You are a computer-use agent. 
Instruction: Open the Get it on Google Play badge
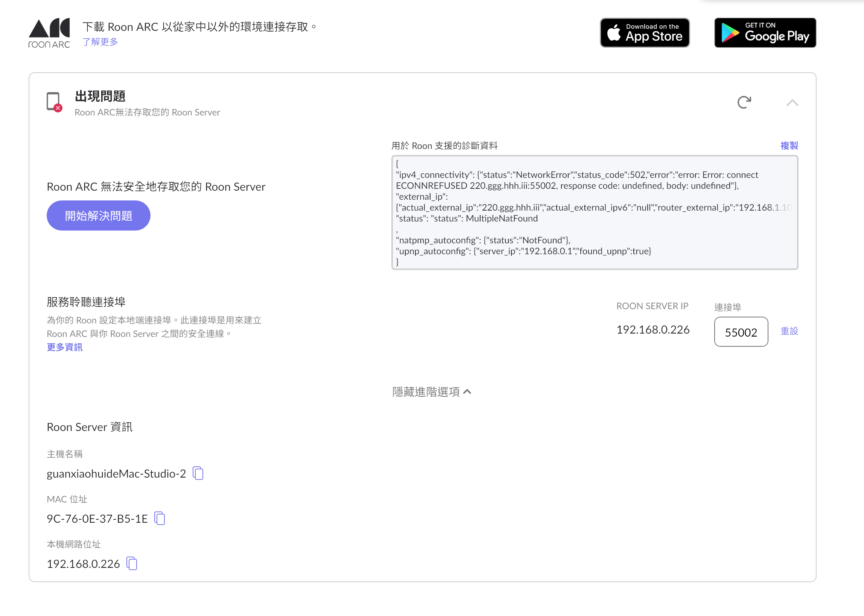[x=765, y=33]
